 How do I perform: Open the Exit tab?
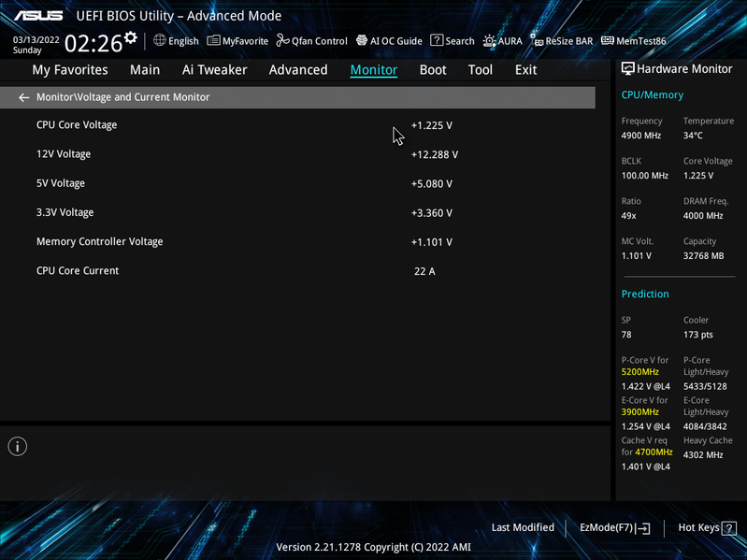tap(526, 70)
